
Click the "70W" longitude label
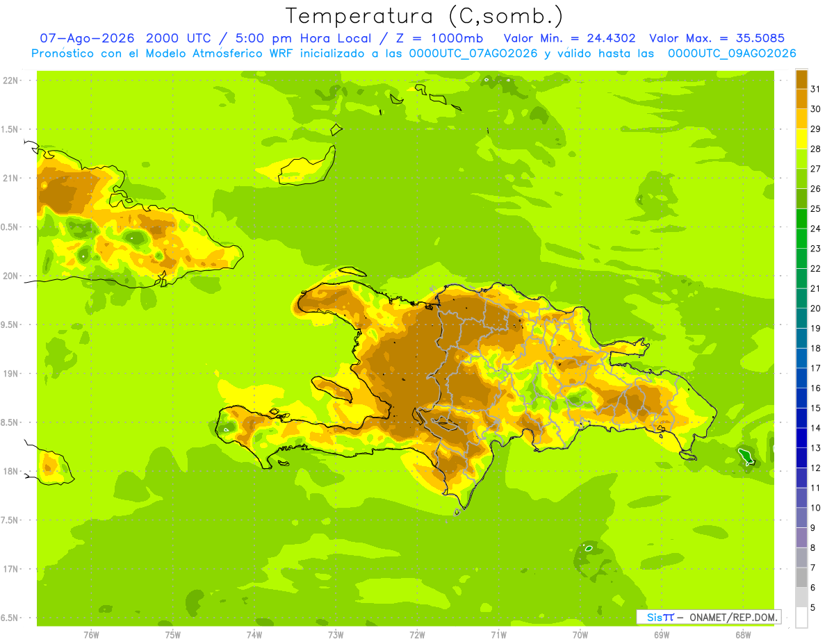[580, 635]
